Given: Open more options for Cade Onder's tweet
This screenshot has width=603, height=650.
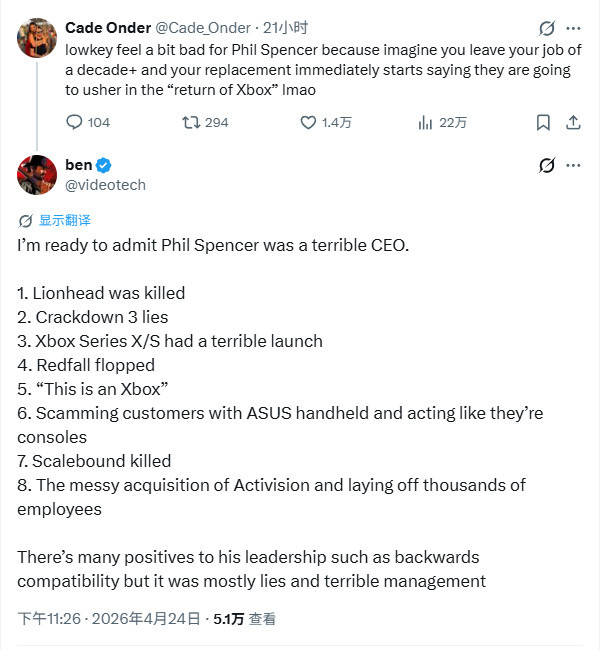Looking at the screenshot, I should 573,27.
